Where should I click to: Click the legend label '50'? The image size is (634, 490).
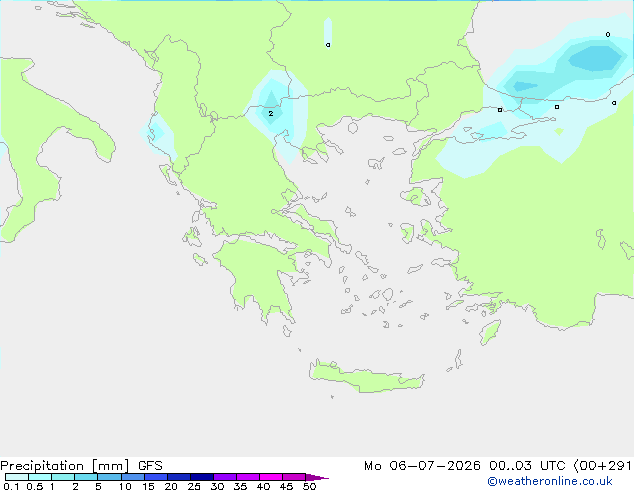click(309, 486)
